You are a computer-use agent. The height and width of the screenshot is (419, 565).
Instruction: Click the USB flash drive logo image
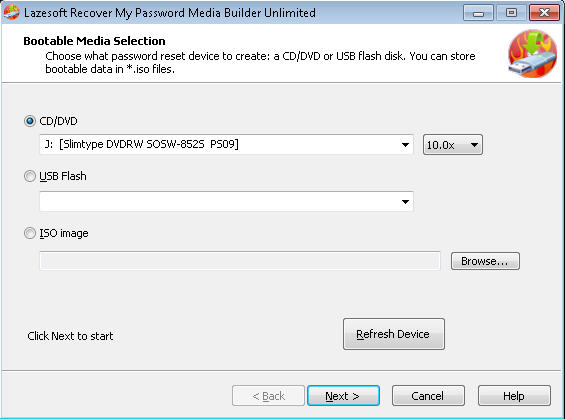533,54
